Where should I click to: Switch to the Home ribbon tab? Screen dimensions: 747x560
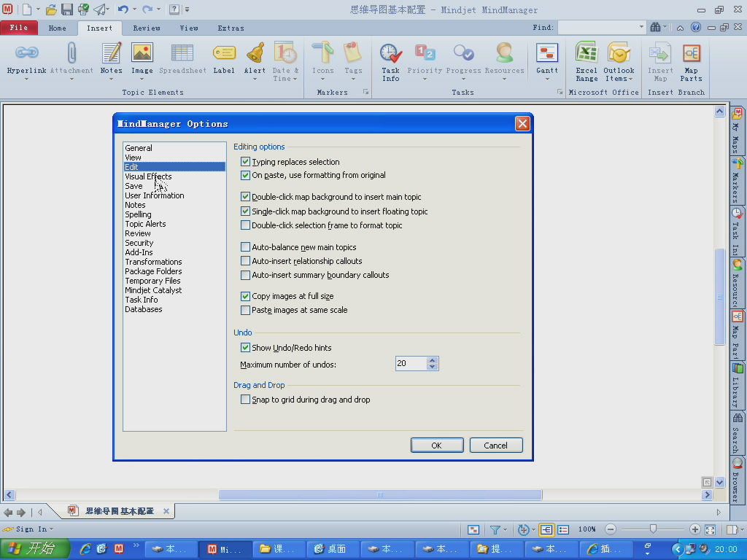coord(57,28)
